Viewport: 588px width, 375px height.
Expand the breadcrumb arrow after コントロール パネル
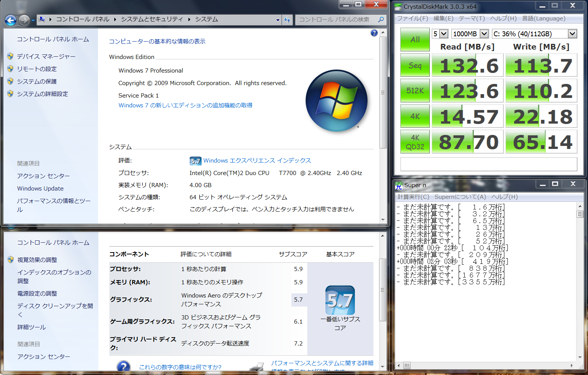(x=115, y=19)
